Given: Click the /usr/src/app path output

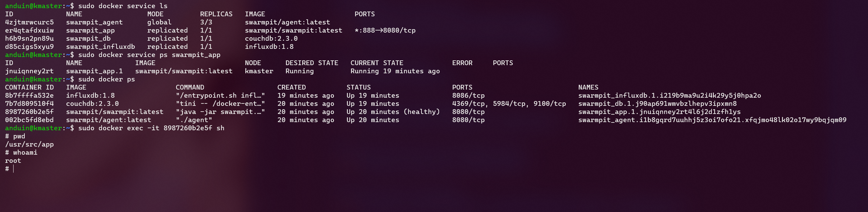Looking at the screenshot, I should tap(29, 144).
